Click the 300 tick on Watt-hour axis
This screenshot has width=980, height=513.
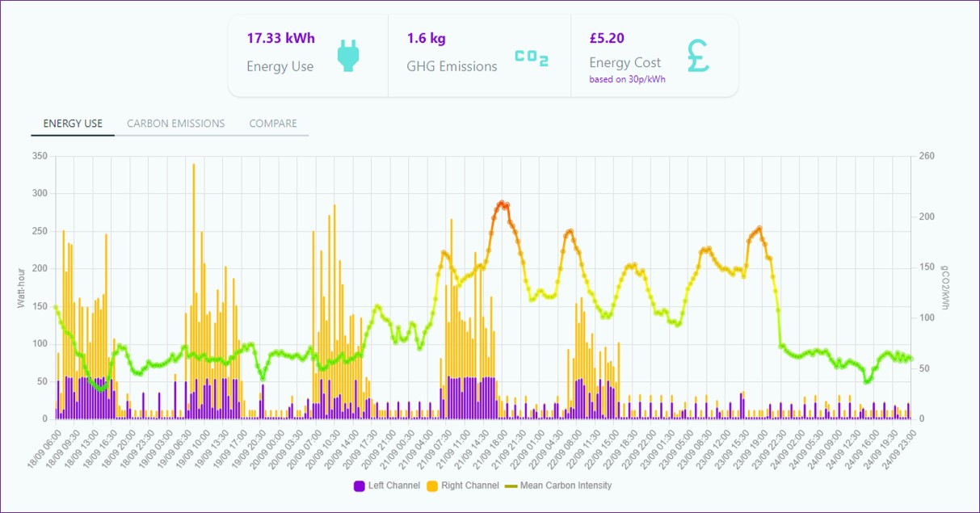40,194
